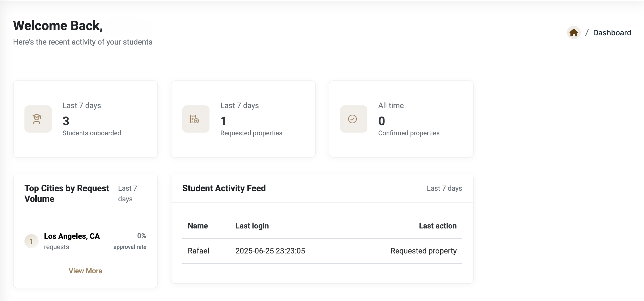Click the 0% approval rate value
Viewport: 644px width, 301px height.
click(142, 236)
